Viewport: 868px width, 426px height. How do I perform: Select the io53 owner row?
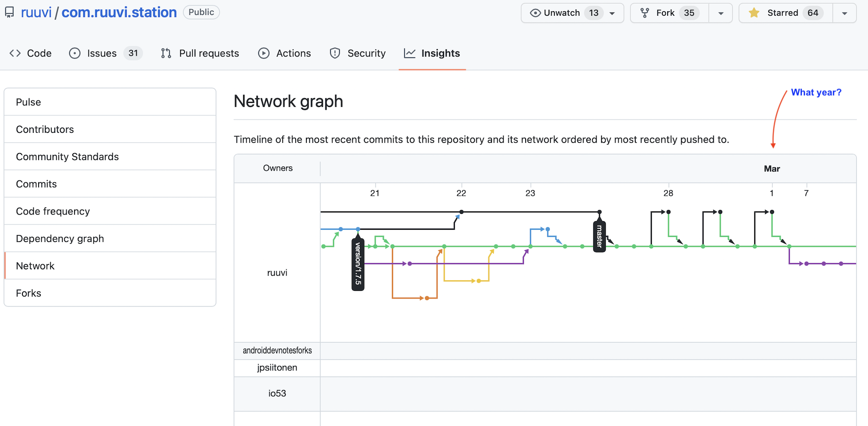click(x=545, y=394)
